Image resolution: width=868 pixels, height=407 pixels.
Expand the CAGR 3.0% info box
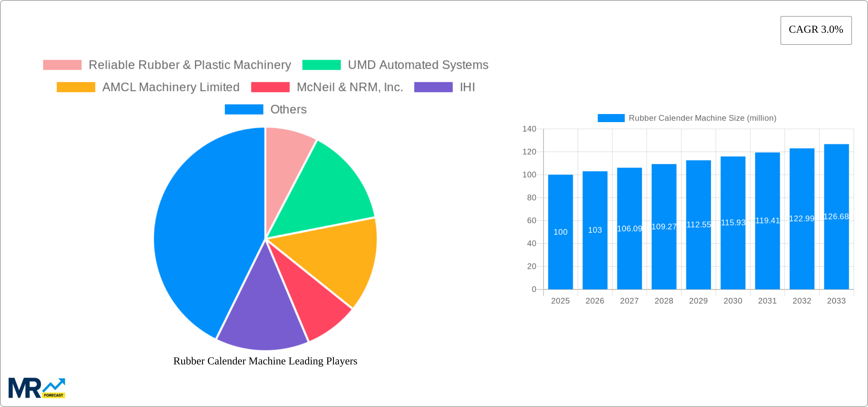pos(815,30)
